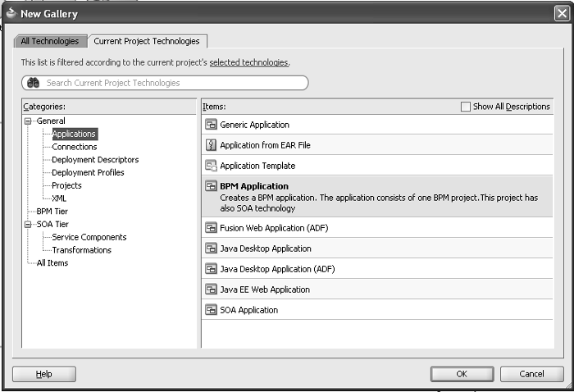Switch to the All Technologies tab

(50, 41)
